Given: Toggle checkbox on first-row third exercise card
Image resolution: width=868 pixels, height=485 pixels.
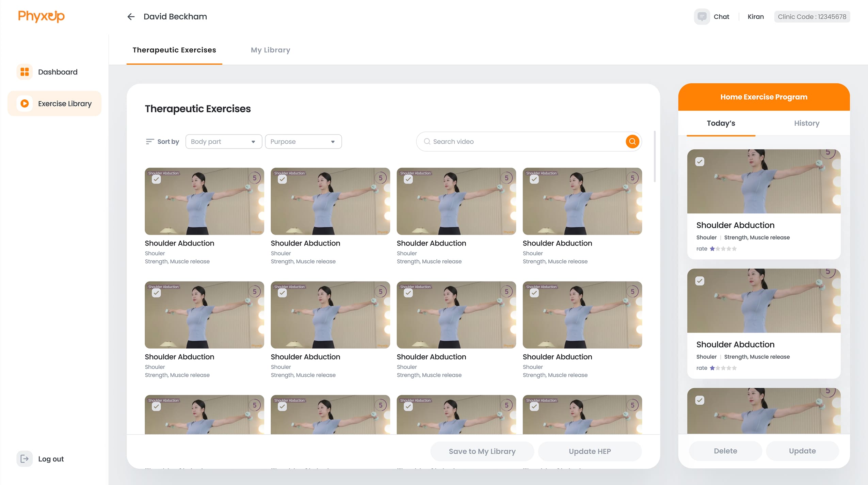Looking at the screenshot, I should pyautogui.click(x=408, y=179).
